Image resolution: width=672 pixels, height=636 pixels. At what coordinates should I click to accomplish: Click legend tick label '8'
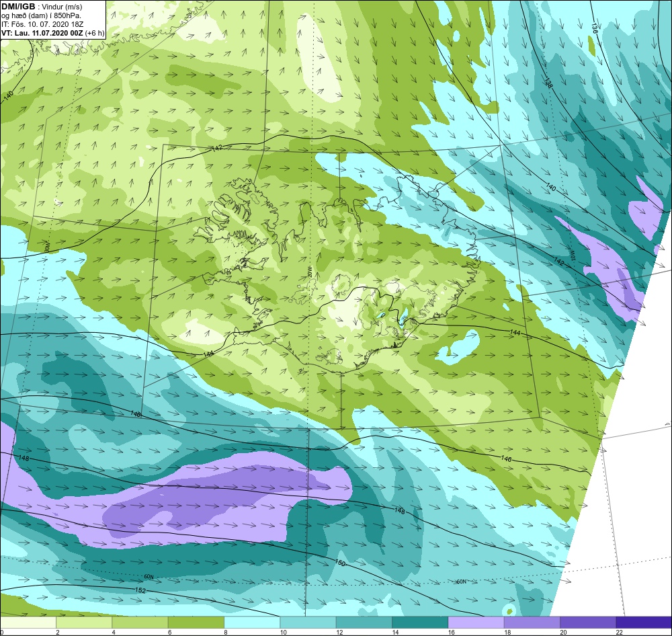(x=225, y=632)
